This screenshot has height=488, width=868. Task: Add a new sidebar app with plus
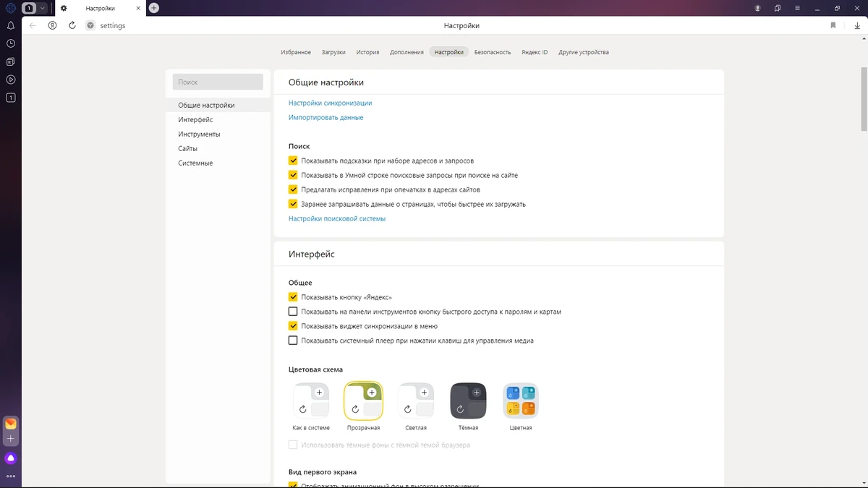pos(11,439)
